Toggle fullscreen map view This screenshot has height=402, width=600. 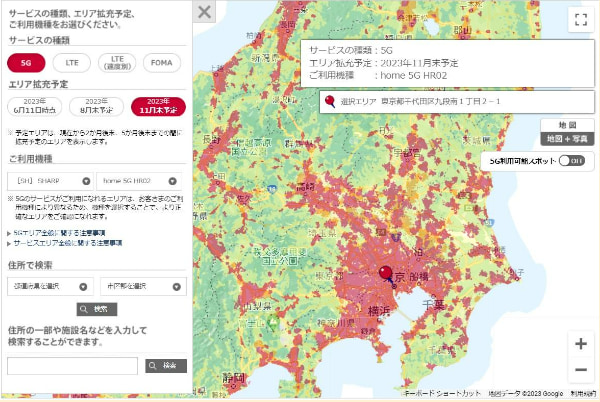(581, 20)
